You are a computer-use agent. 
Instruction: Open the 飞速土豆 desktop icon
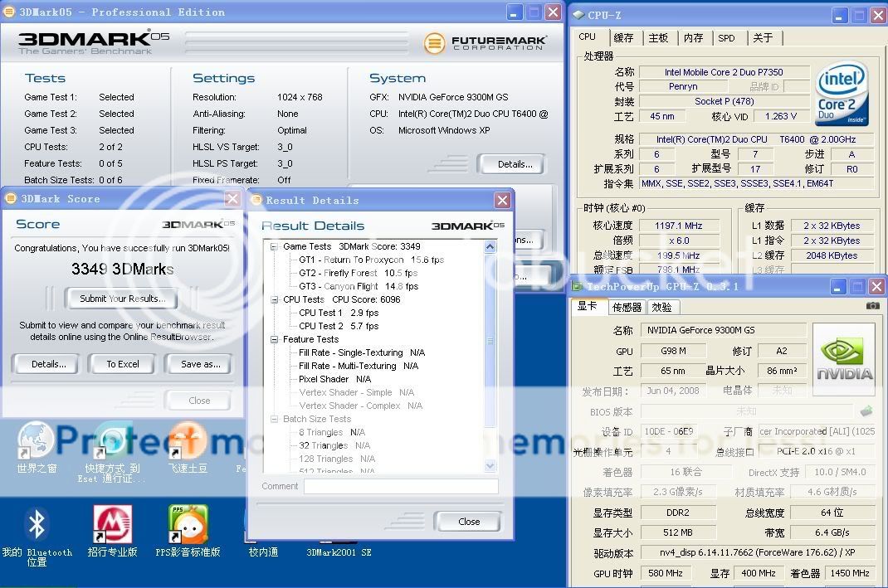click(x=188, y=447)
